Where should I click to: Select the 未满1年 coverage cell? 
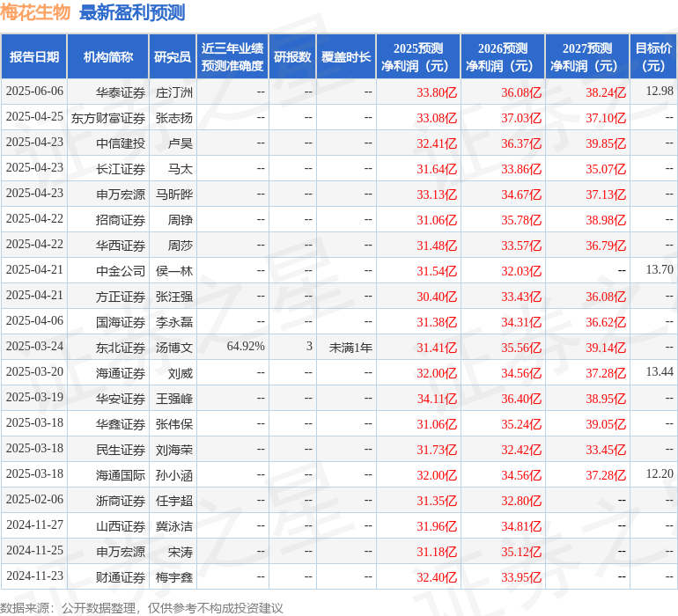pyautogui.click(x=350, y=348)
